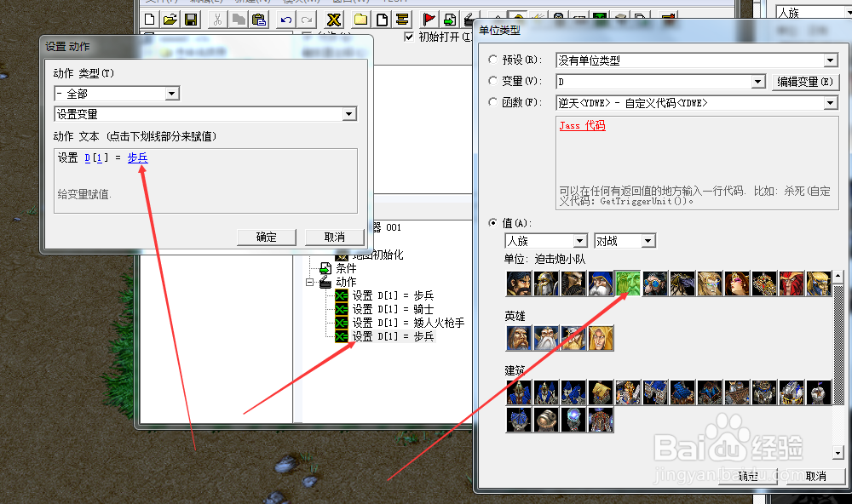
Task: Click the red Jass 代码 link
Action: [x=582, y=125]
